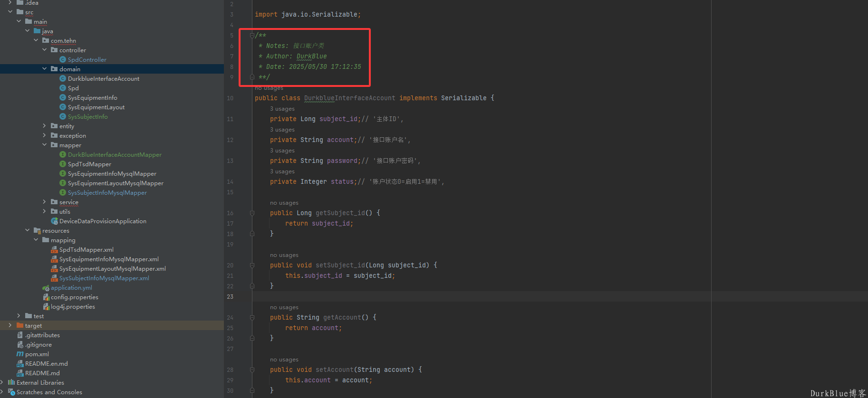Screen dimensions: 868x398
Task: Click the DurkblueInterfaceAccount class icon
Action: click(62, 78)
